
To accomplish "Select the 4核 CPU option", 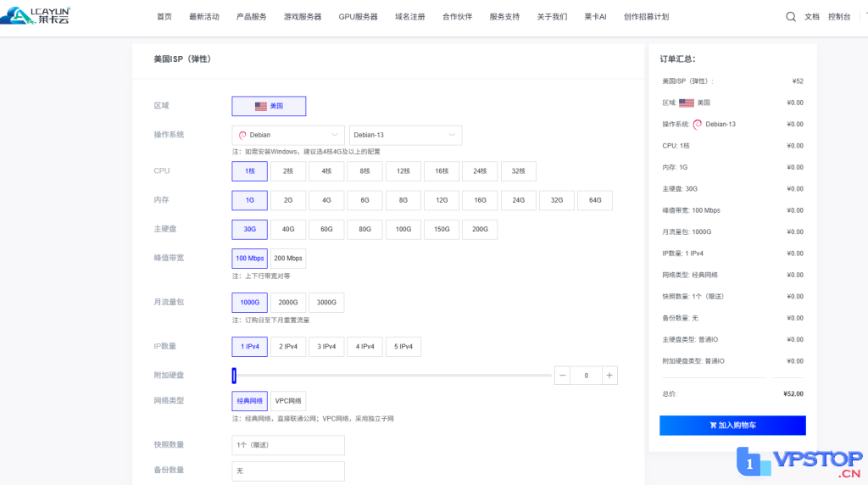I will pos(326,171).
